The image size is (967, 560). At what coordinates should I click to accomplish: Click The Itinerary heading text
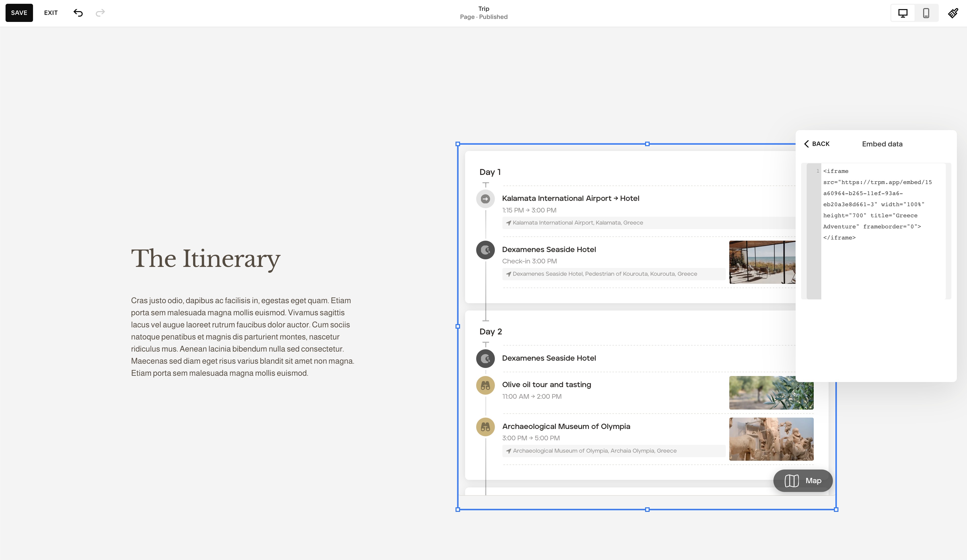click(x=206, y=259)
